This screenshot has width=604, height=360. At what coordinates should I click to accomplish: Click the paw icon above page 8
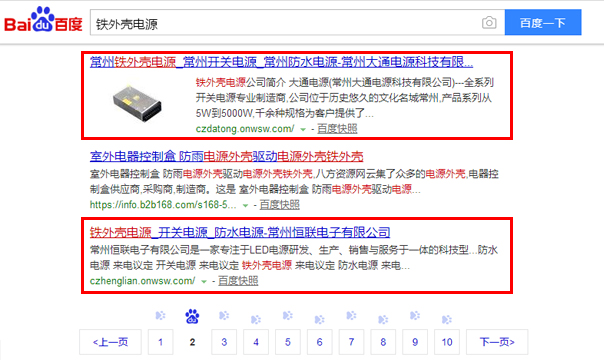383,319
